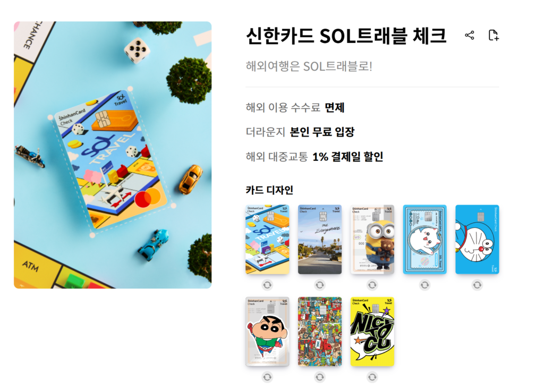Choose the Shin-chan superhero card design
The width and height of the screenshot is (544, 392).
267,331
